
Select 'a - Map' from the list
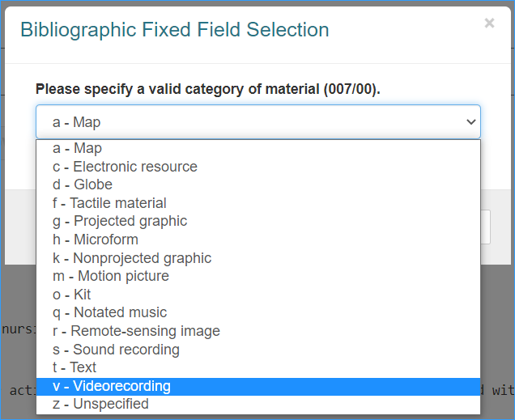pyautogui.click(x=258, y=148)
